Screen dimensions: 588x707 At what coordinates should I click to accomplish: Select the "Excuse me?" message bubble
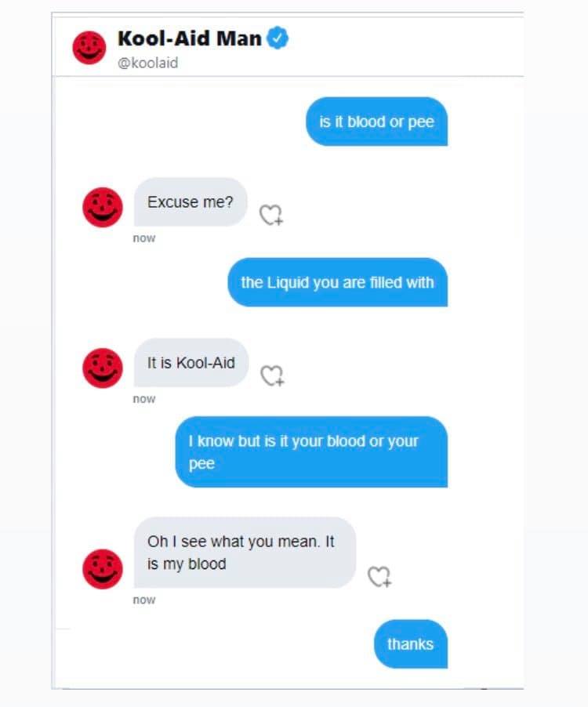[x=191, y=202]
